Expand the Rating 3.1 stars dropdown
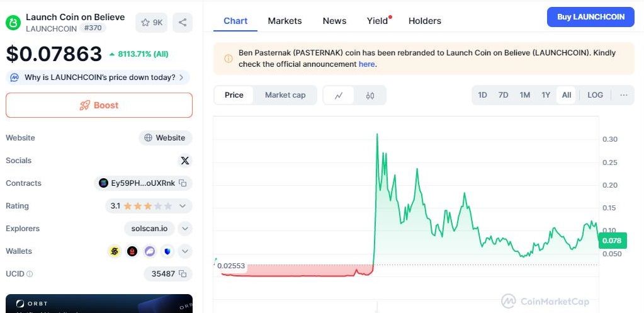Screen dimensions: 644x313 183,206
